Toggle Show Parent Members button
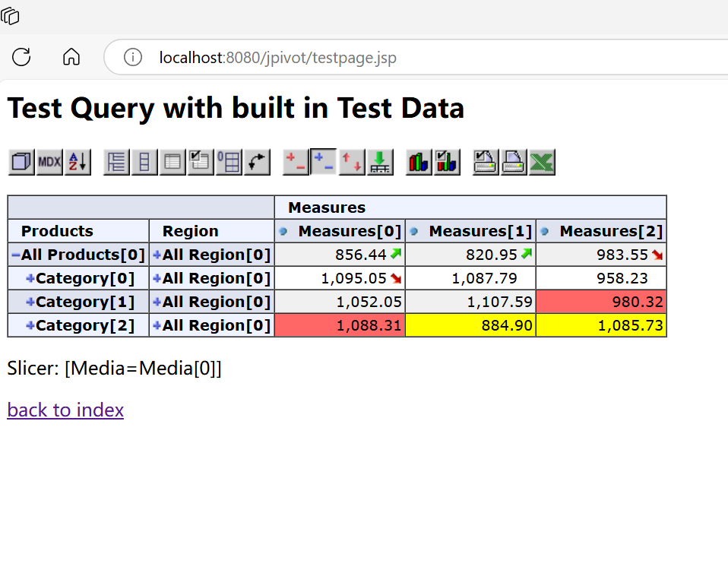Image resolution: width=728 pixels, height=570 pixels. (x=116, y=162)
